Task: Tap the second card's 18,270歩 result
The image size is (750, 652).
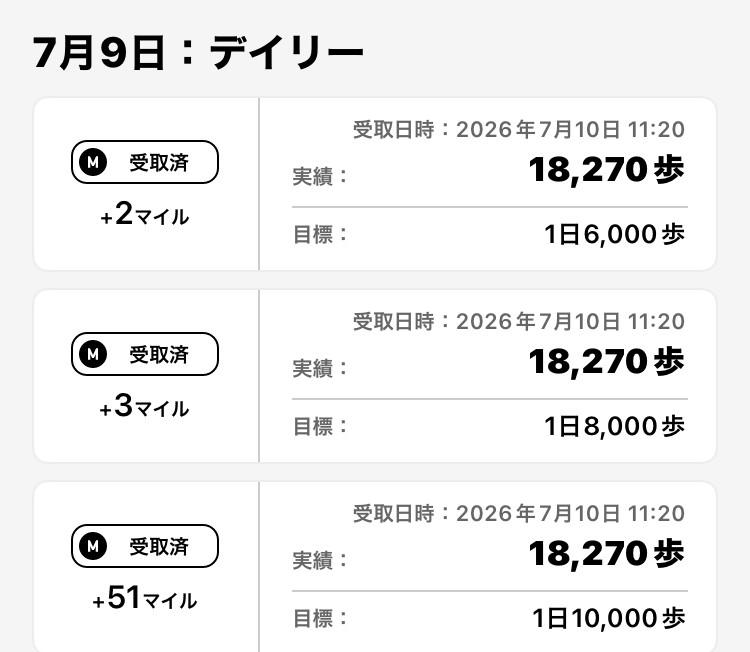Action: pos(607,362)
